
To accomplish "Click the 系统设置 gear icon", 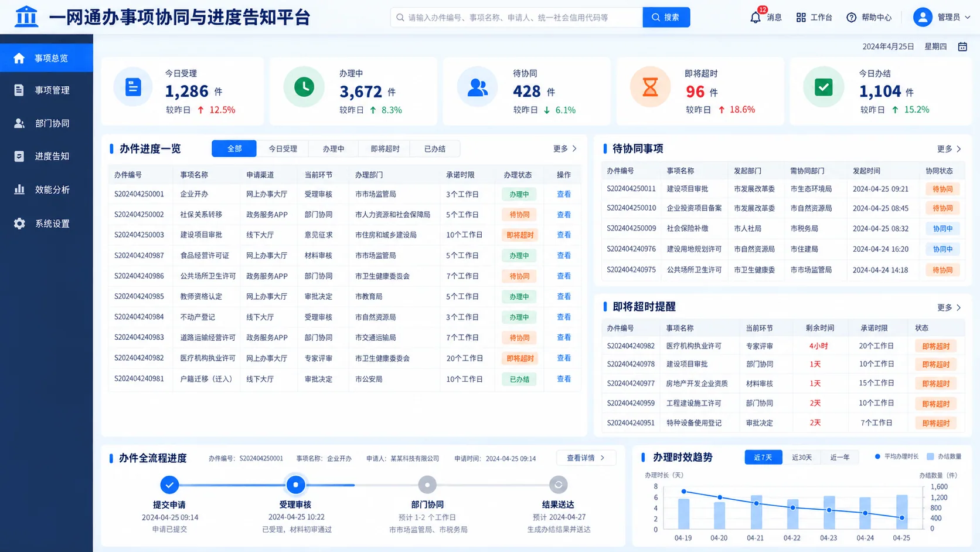I will coord(19,223).
